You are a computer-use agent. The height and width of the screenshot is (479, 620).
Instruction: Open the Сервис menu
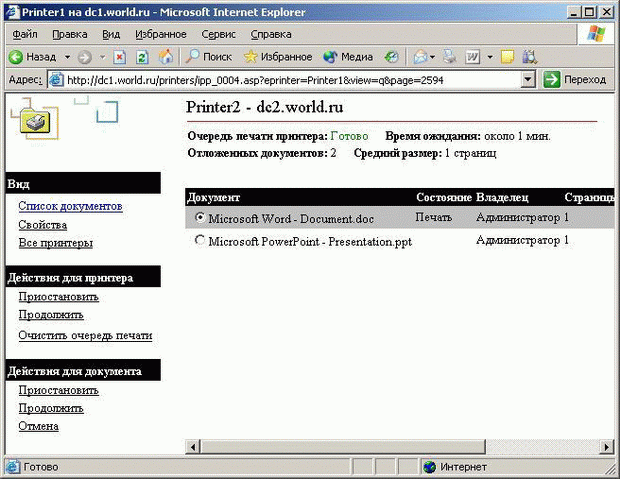point(218,34)
